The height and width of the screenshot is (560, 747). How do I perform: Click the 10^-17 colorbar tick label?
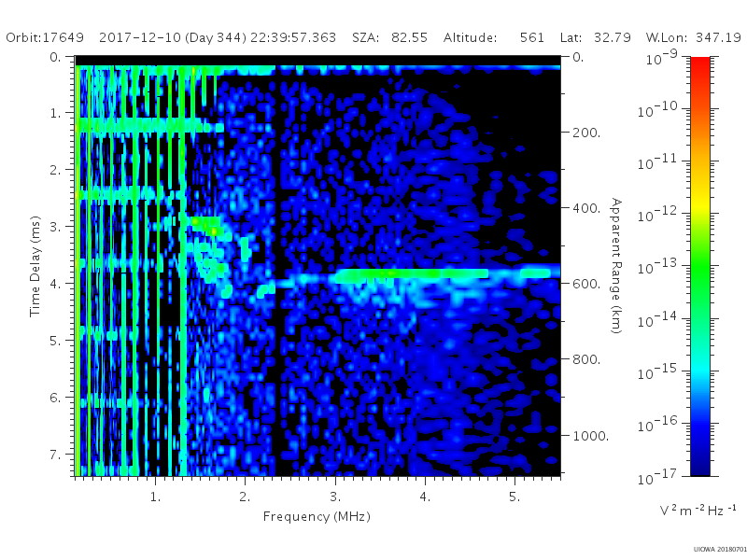(x=657, y=476)
